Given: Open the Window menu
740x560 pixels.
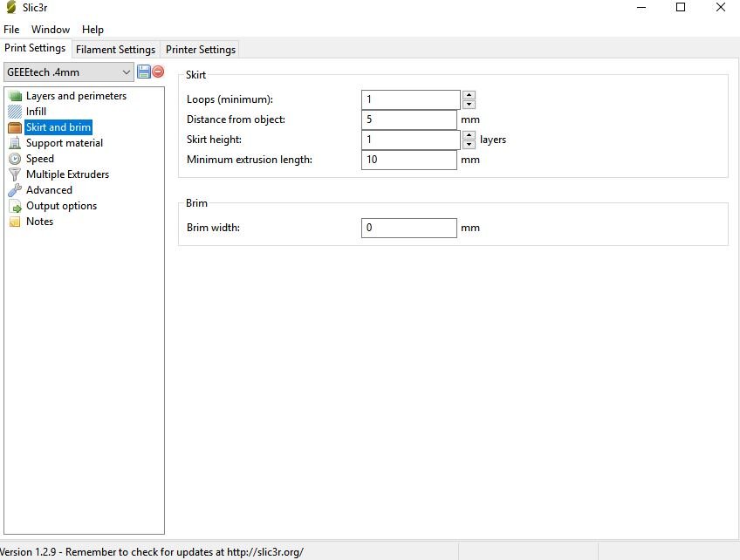Looking at the screenshot, I should click(51, 30).
